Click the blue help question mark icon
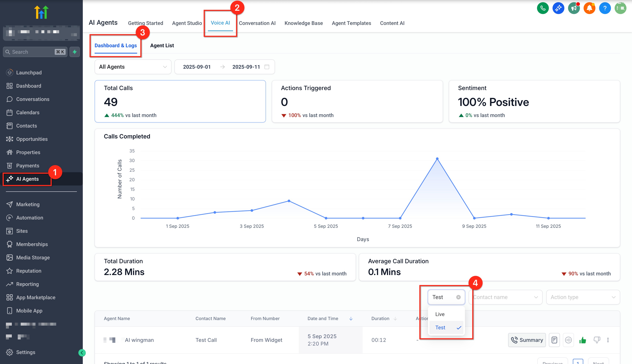This screenshot has width=632, height=364. point(605,8)
